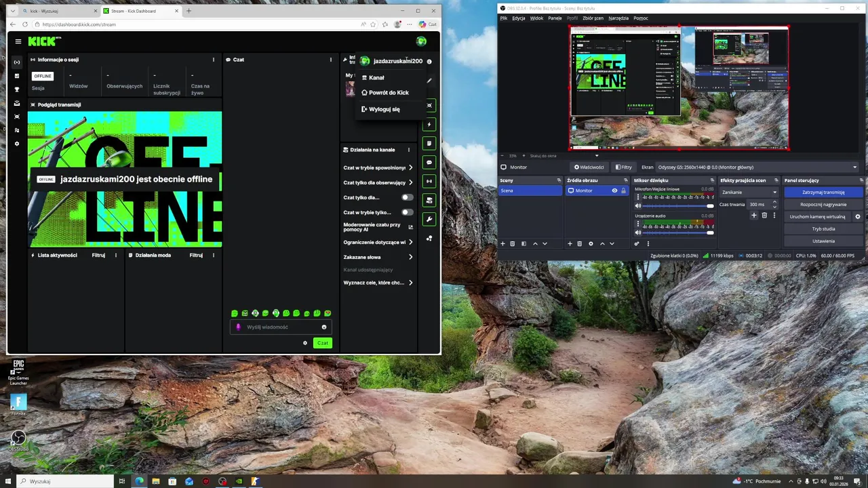Open Moderowanie czatu przy pomocy AI link
Viewport: 868px width, 488px height.
tap(410, 227)
